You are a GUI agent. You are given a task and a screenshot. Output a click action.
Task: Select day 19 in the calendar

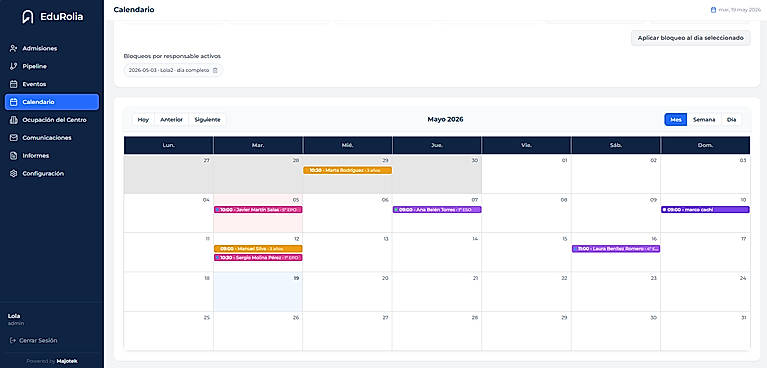click(258, 292)
